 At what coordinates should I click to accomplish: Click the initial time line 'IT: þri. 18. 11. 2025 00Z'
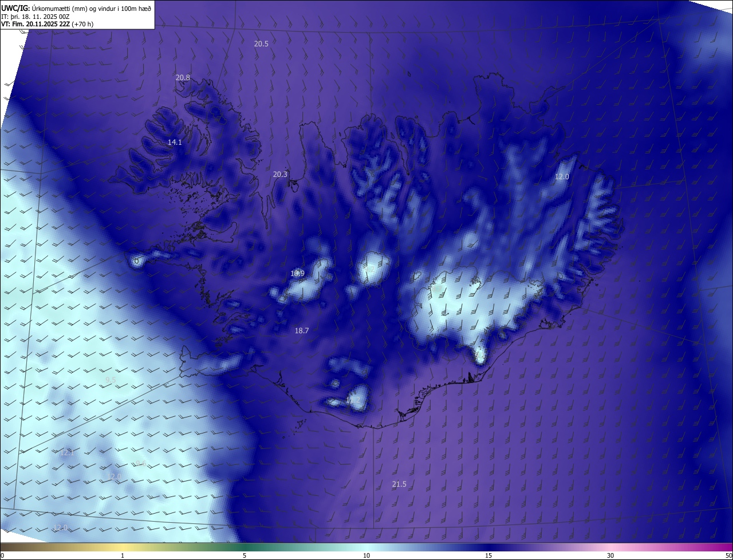[x=35, y=16]
